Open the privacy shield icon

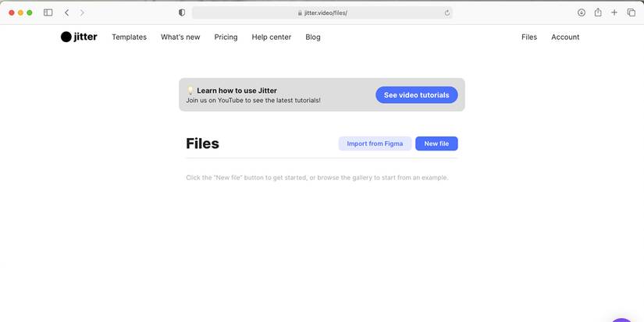[x=182, y=12]
